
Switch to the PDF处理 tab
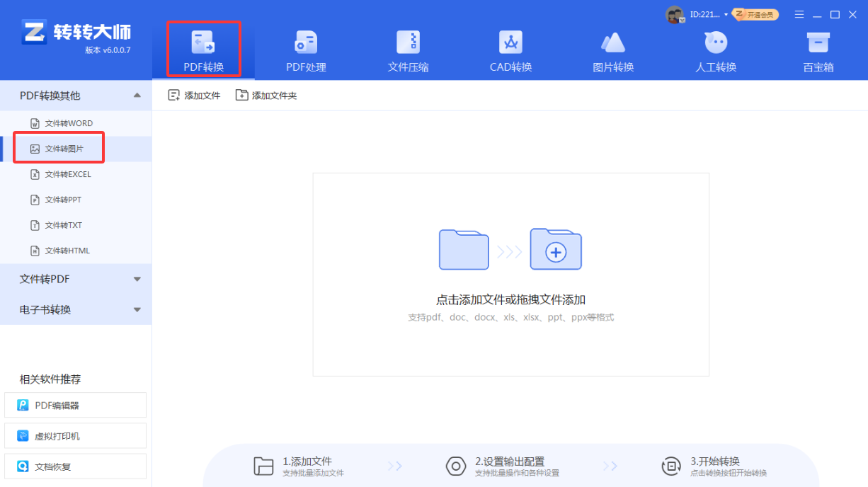(x=306, y=50)
